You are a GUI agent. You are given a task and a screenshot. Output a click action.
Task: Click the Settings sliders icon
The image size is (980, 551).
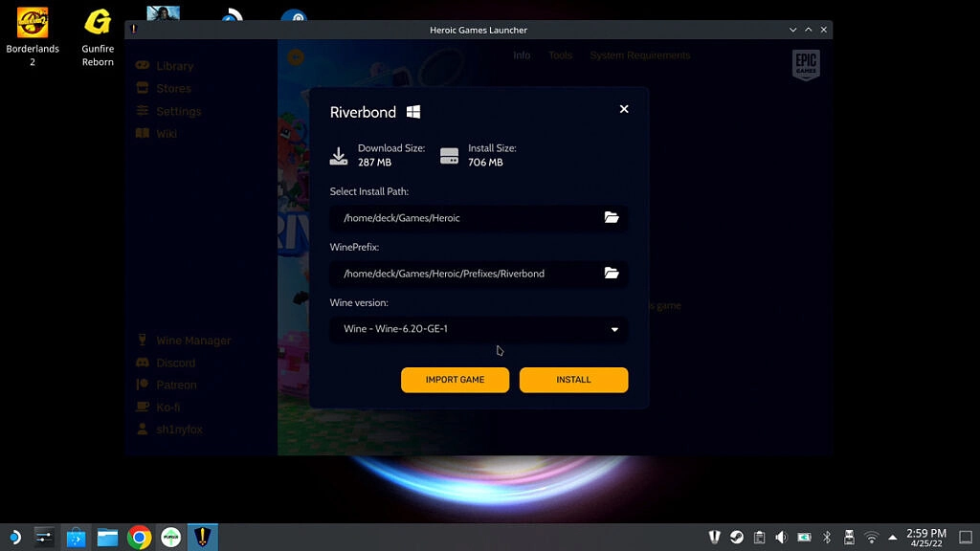point(143,111)
